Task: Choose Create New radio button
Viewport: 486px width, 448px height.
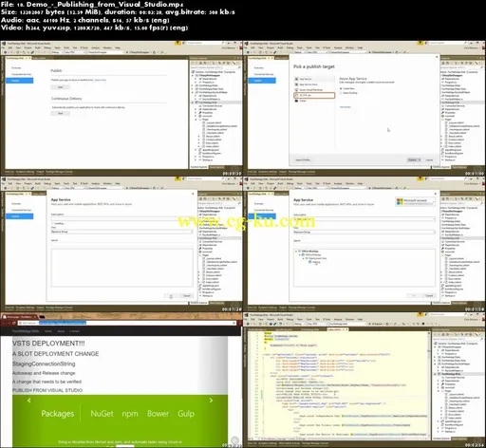Action: (341, 88)
